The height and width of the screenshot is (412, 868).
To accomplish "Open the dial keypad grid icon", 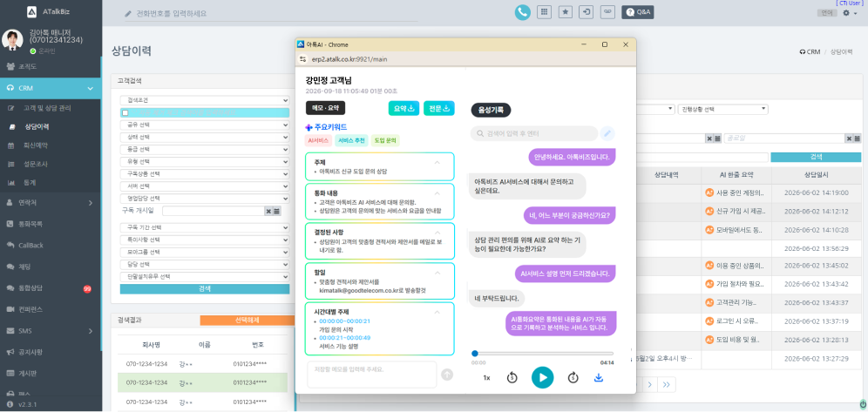I will click(x=544, y=11).
